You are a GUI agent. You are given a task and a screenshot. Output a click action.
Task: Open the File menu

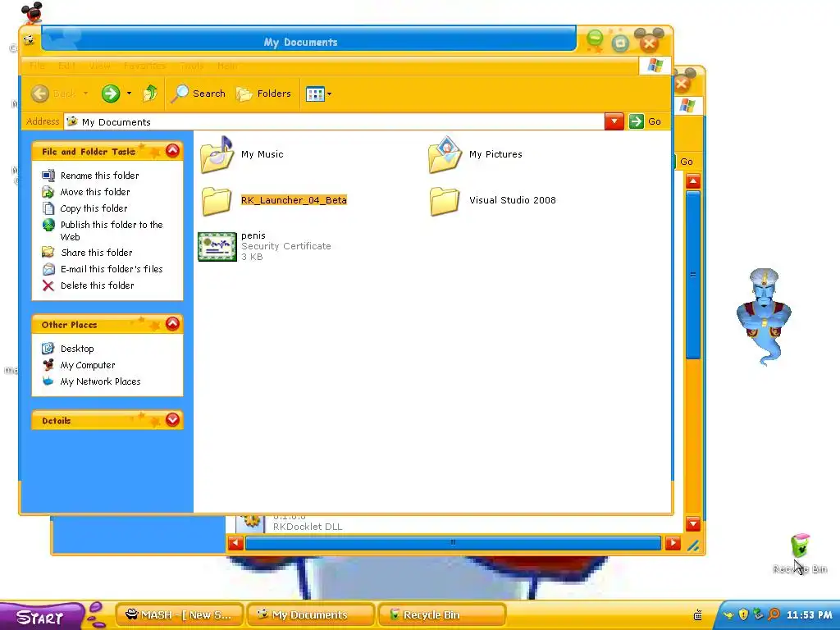pos(37,66)
